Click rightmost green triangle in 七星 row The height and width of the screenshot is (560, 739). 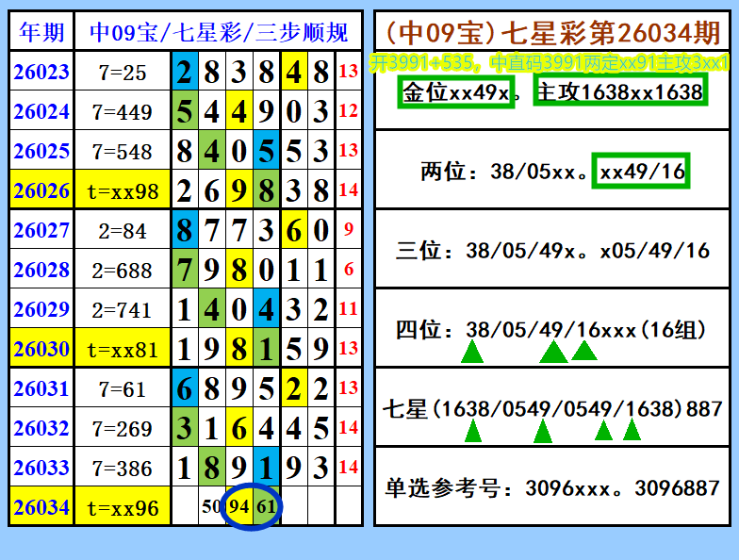632,431
